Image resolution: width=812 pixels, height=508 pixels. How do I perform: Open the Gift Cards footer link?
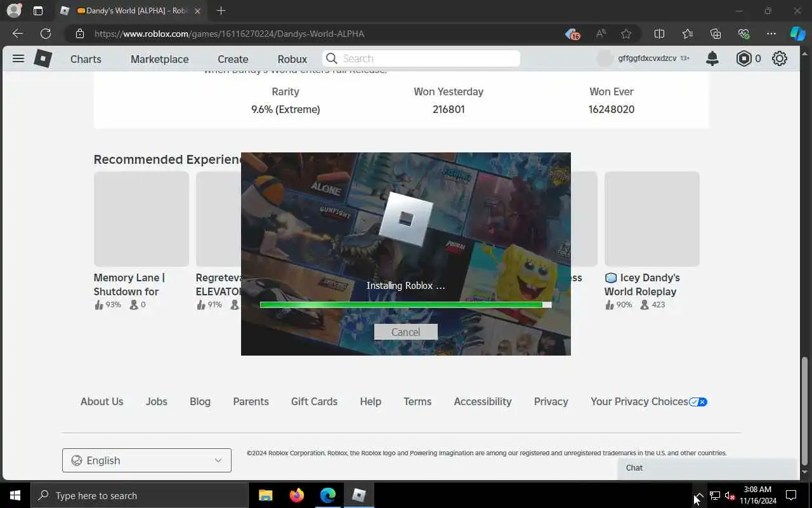tap(314, 401)
